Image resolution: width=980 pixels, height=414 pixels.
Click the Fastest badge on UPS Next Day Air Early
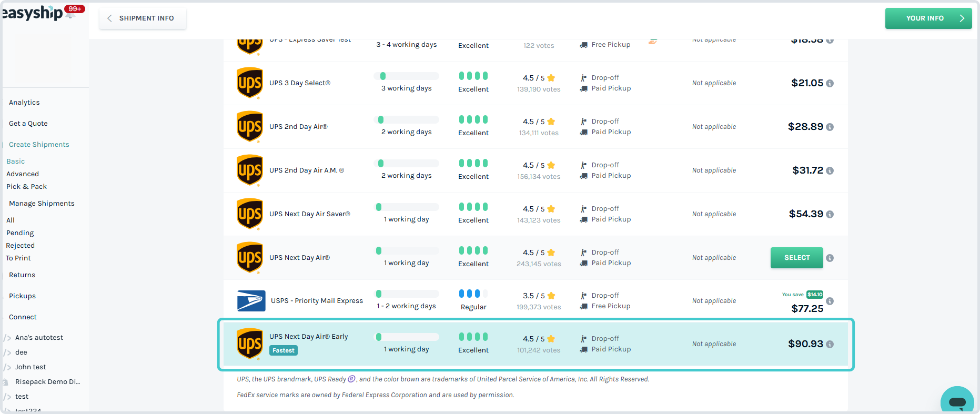(284, 350)
